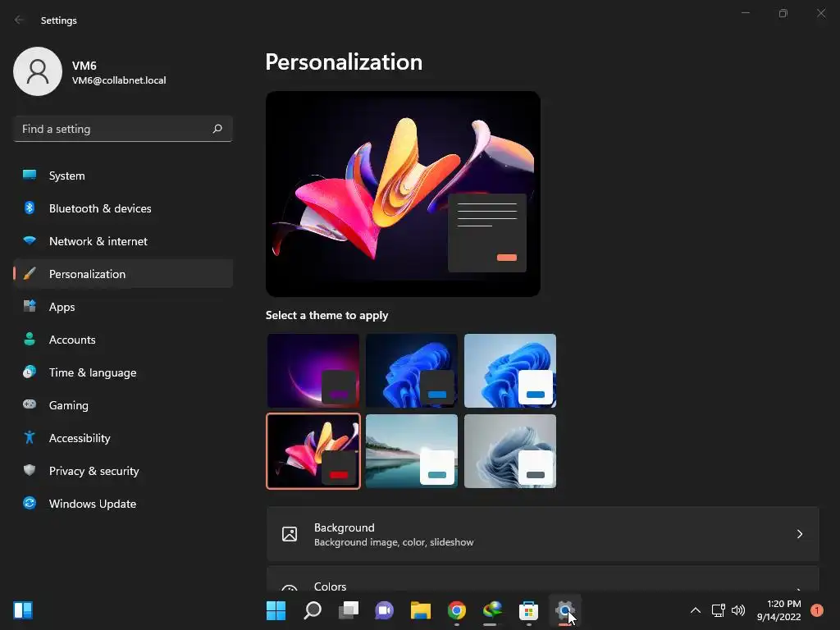Click the back arrow in Settings title bar
The height and width of the screenshot is (630, 840).
(x=20, y=20)
